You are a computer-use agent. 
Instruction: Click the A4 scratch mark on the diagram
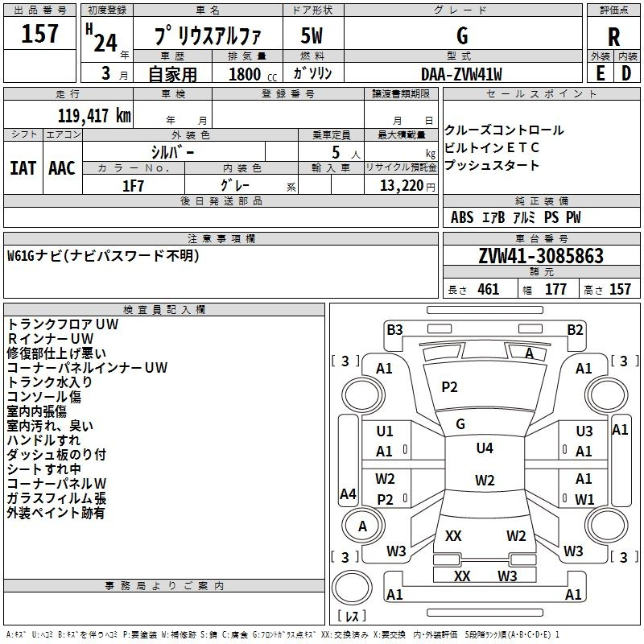349,493
